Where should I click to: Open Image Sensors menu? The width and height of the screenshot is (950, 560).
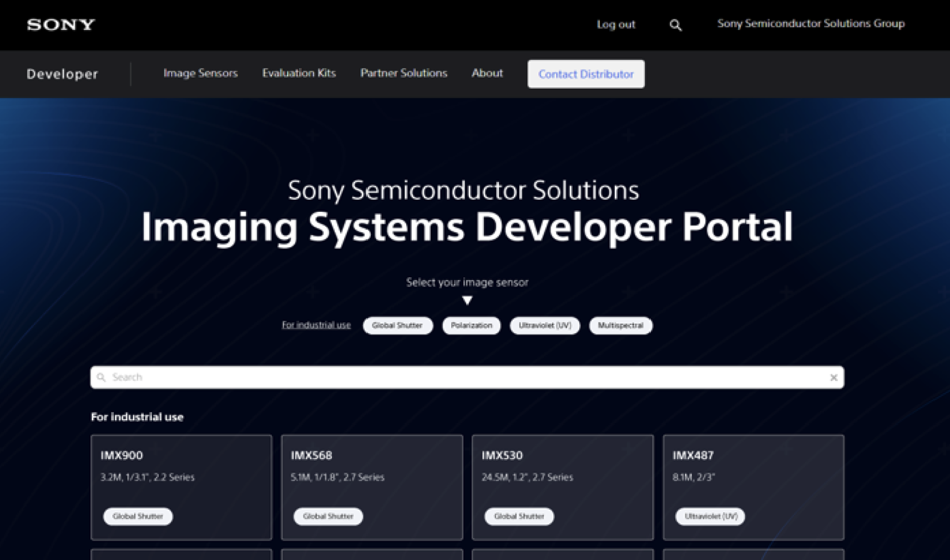point(200,73)
